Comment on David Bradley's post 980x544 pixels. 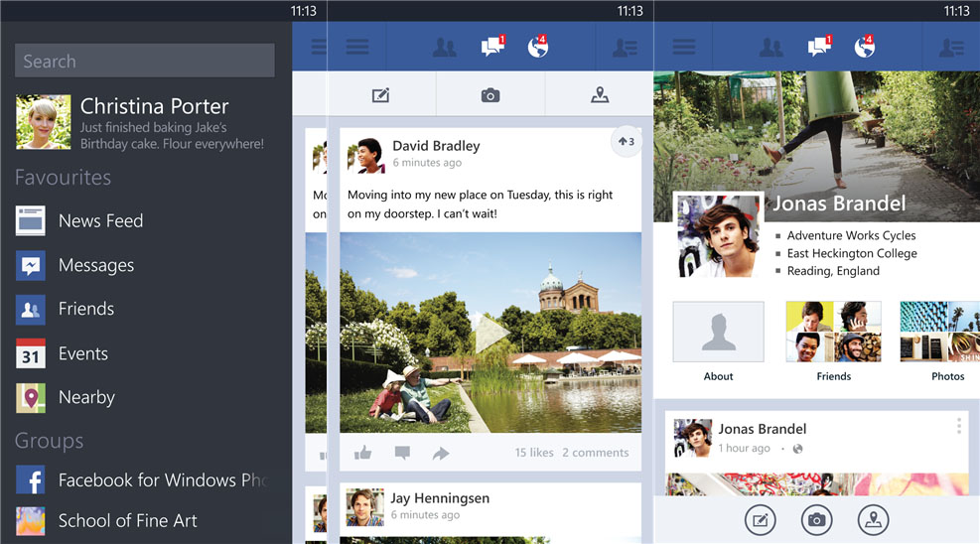(402, 453)
